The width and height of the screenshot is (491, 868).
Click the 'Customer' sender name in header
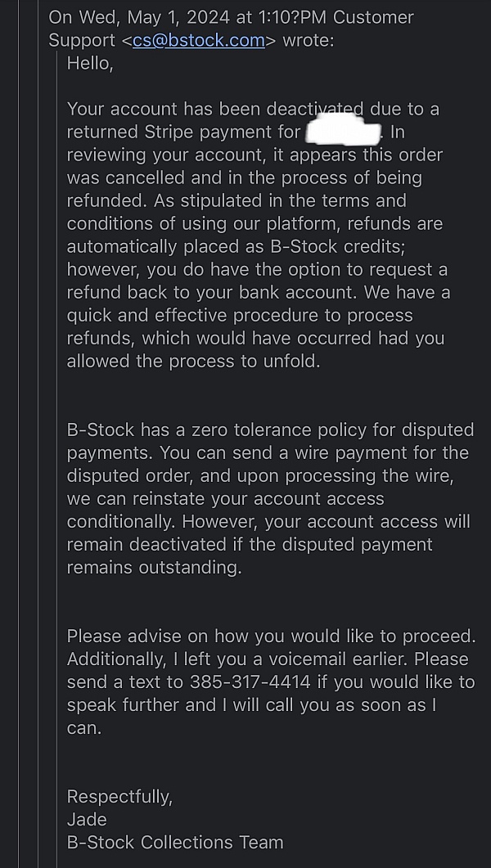click(x=373, y=18)
